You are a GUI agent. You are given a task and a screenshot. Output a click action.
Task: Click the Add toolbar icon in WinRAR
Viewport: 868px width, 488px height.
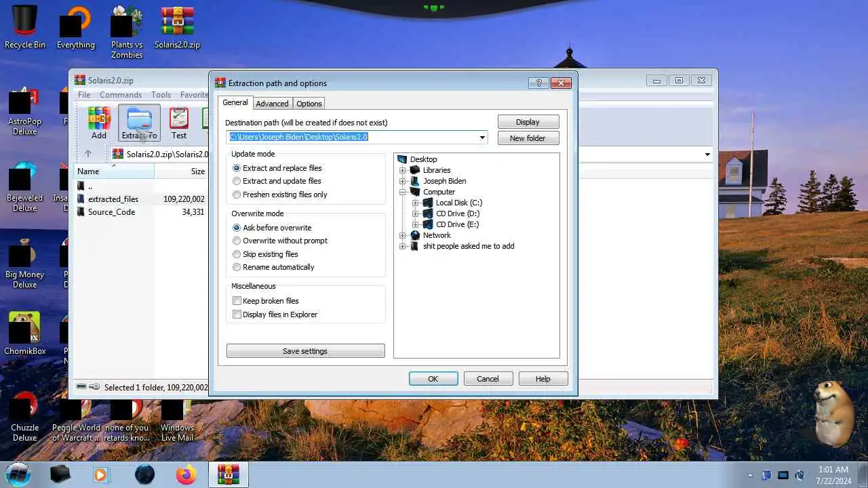(99, 123)
